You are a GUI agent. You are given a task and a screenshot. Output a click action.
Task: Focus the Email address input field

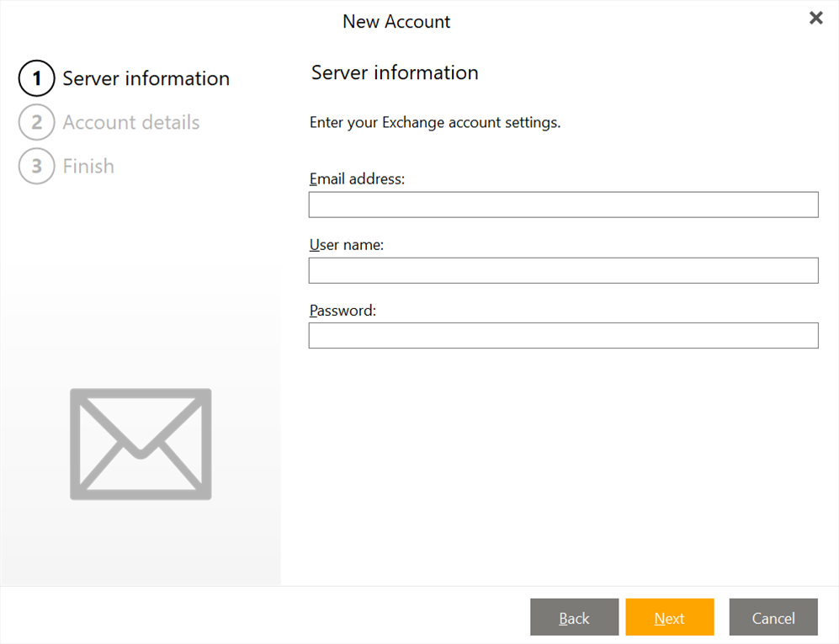563,205
